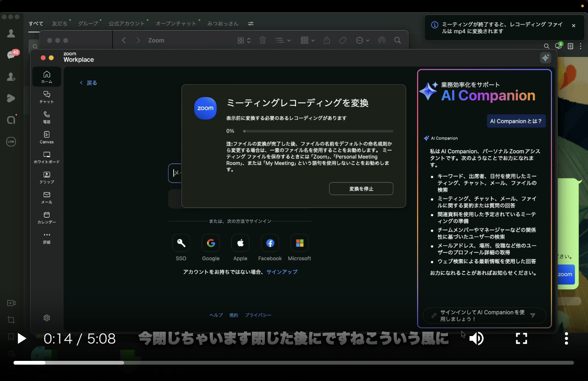The width and height of the screenshot is (588, 381).
Task: Open the Whiteboard (ホワイトボード) icon
Action: (x=47, y=157)
